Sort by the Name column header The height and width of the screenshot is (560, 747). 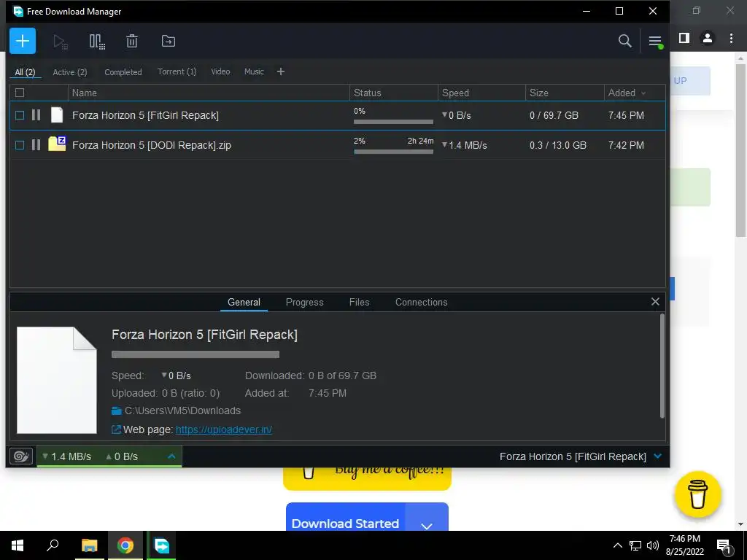click(x=209, y=93)
